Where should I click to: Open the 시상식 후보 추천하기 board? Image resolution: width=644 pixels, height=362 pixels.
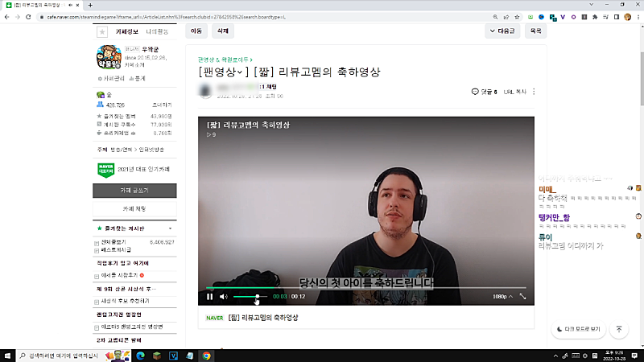[126, 301]
